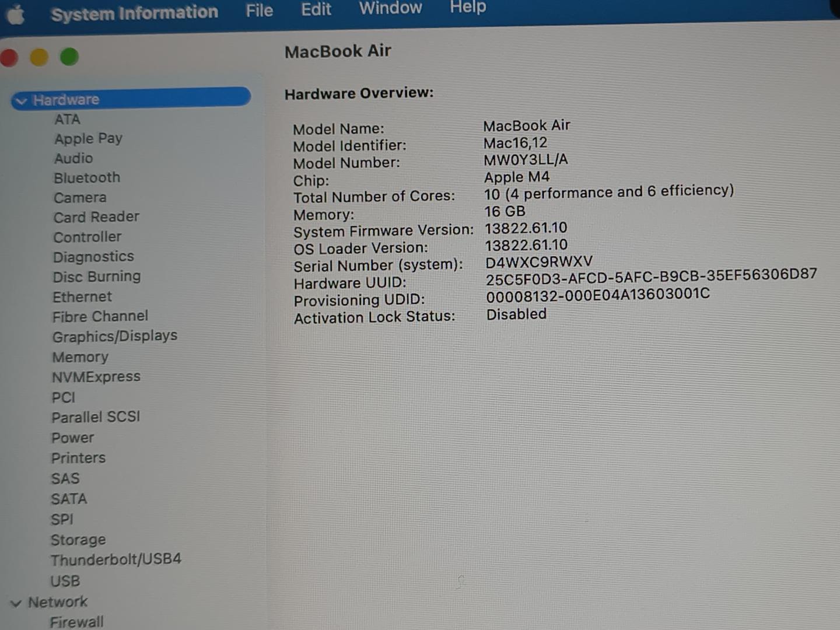Screen dimensions: 840x630
Task: Select Controller in the sidebar
Action: pos(87,237)
